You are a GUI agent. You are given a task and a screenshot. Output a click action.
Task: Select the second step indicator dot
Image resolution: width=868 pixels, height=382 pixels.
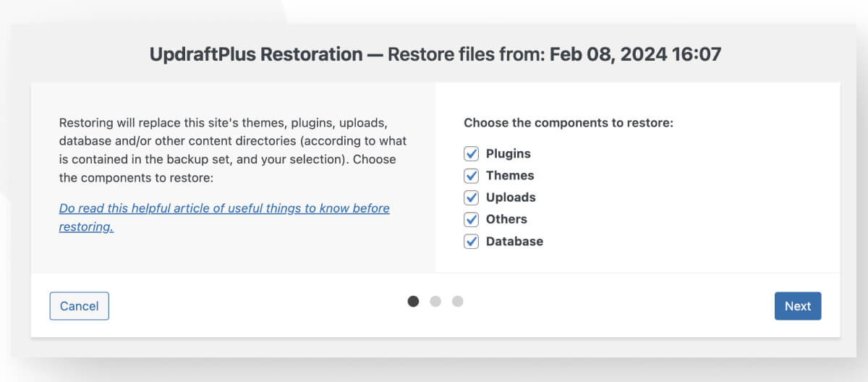(435, 301)
